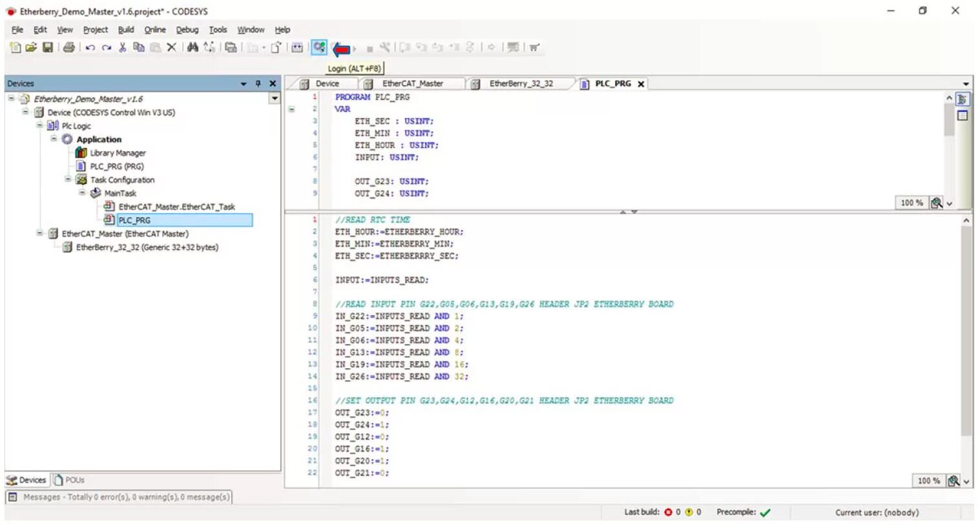Open Find using the binoculars icon

[193, 47]
